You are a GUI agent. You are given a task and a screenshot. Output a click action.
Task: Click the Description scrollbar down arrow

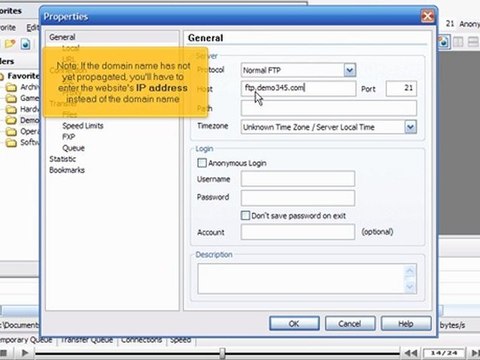410,287
